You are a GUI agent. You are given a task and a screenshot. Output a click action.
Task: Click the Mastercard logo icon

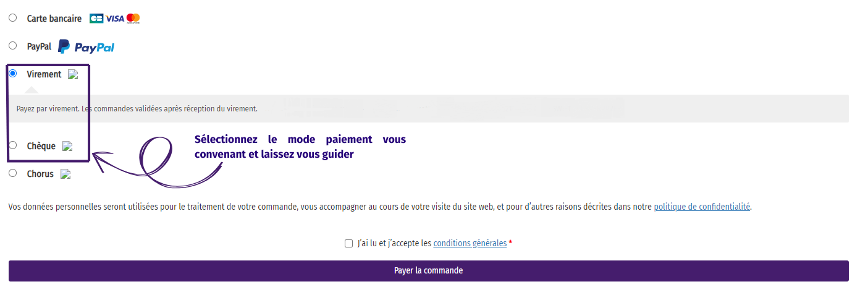(133, 19)
